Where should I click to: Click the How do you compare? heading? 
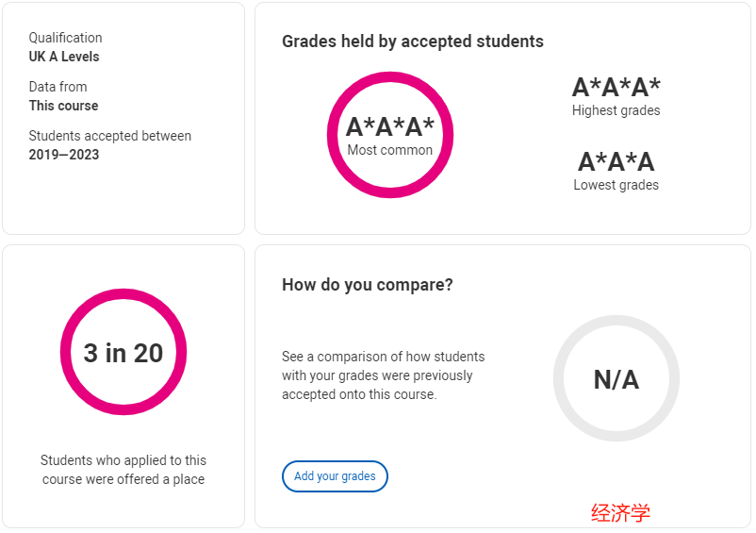pyautogui.click(x=368, y=285)
